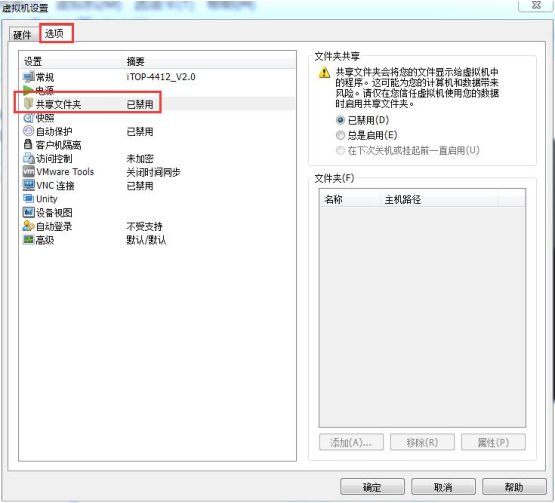Image resolution: width=555 pixels, height=503 pixels.
Task: Select the 共享文件夹 row label
Action: (x=58, y=104)
